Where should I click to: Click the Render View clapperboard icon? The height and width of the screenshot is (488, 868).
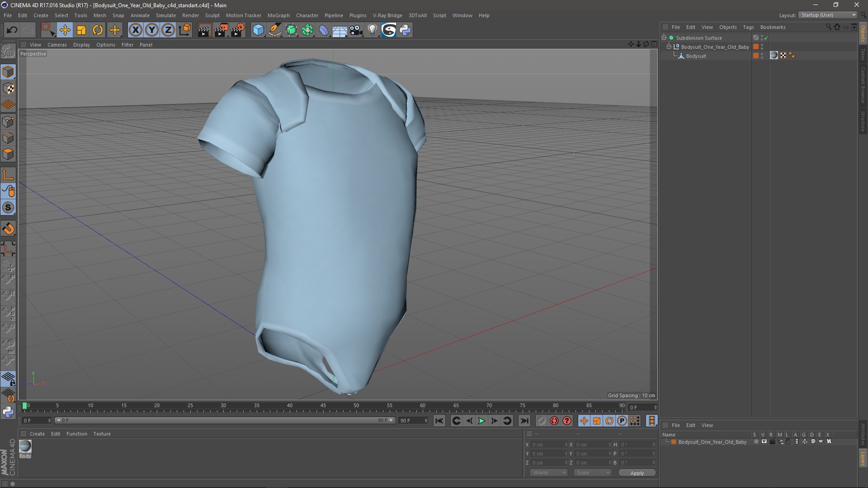pos(204,30)
